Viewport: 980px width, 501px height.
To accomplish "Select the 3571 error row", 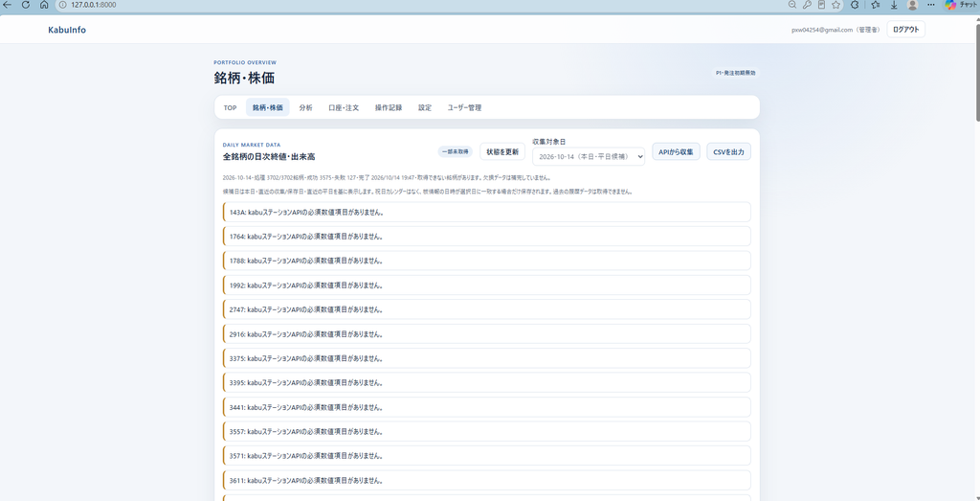I will pos(487,456).
